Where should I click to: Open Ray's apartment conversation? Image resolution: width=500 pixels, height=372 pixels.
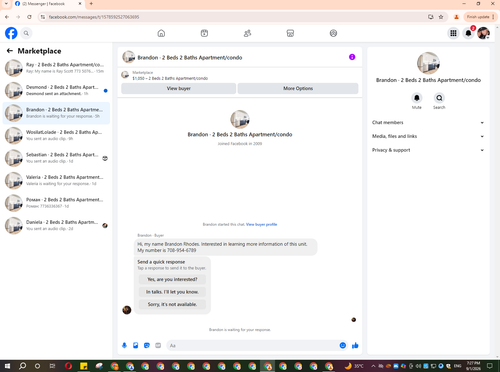coord(56,68)
